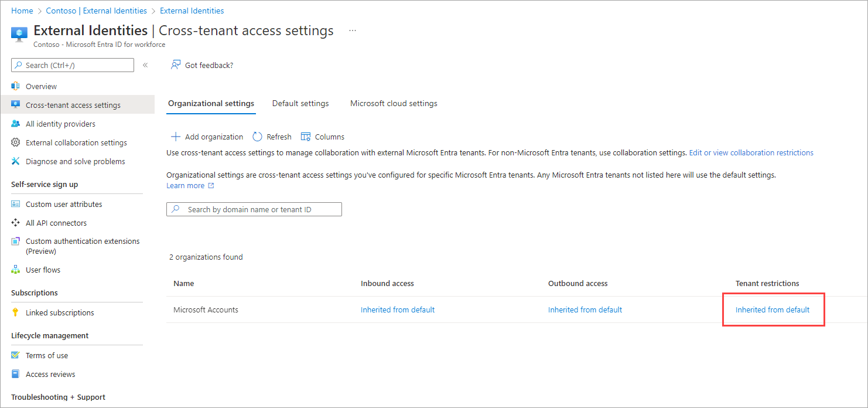Click the Got feedback icon
Screen dimensions: 868x408
[x=175, y=65]
